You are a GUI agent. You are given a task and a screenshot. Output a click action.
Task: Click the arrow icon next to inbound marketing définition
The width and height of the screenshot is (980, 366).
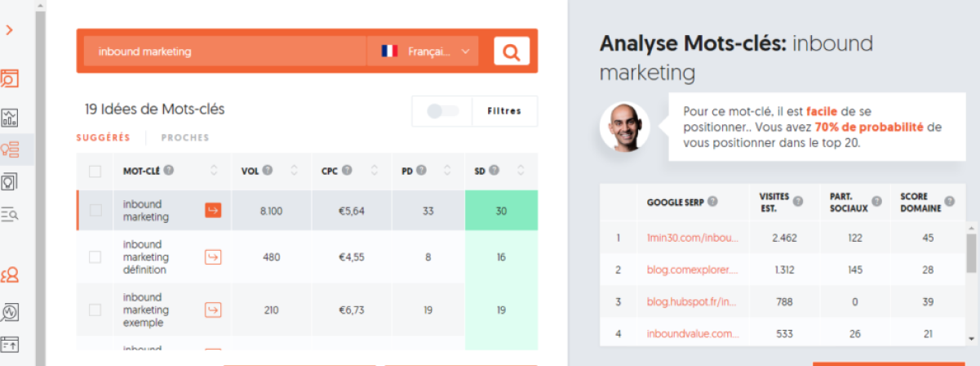click(x=213, y=257)
